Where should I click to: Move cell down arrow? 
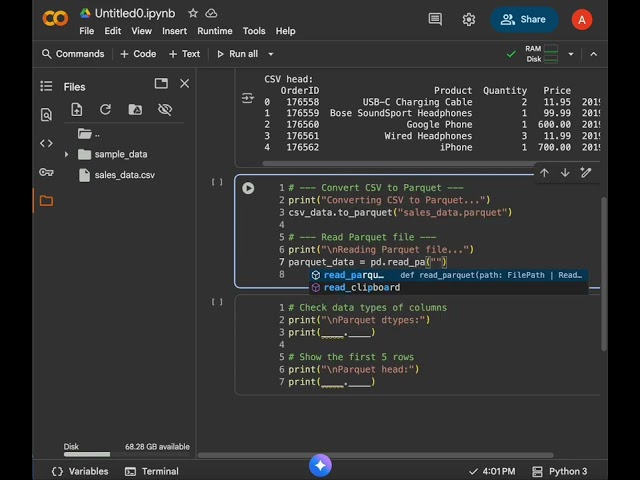pyautogui.click(x=565, y=173)
